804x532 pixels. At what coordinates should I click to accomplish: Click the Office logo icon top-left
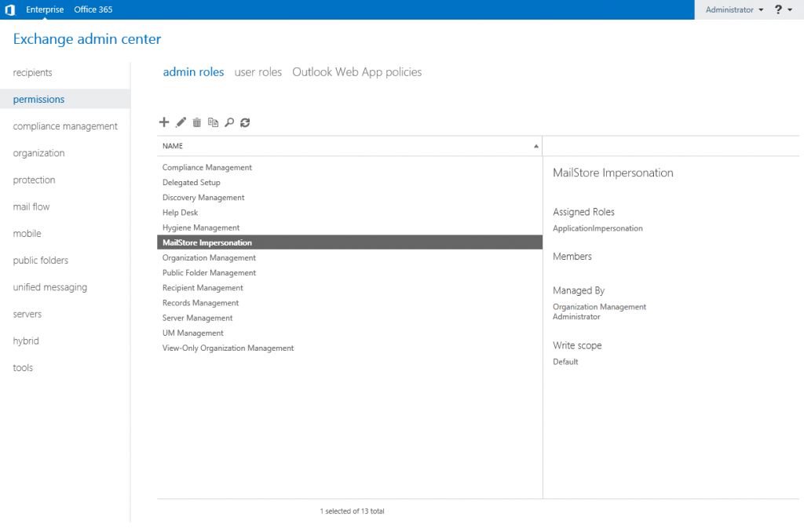(x=9, y=9)
